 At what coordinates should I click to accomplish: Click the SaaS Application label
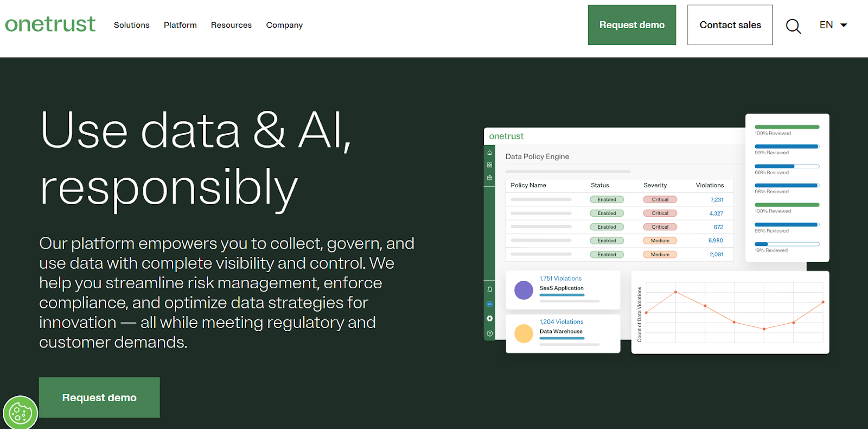click(x=561, y=288)
